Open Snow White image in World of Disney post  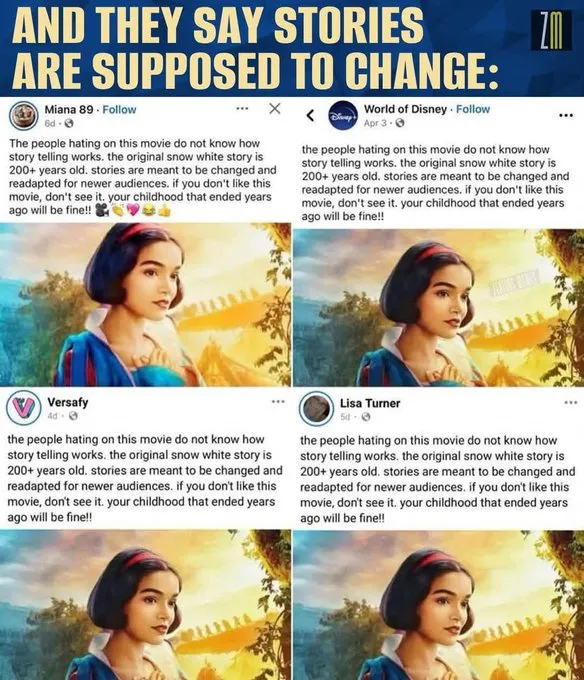click(x=439, y=307)
